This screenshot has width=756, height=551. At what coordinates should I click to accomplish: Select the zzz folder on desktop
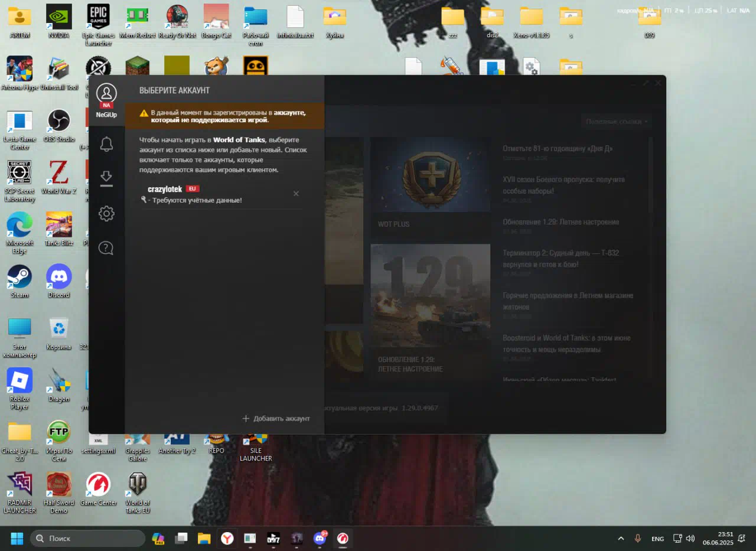[x=453, y=22]
